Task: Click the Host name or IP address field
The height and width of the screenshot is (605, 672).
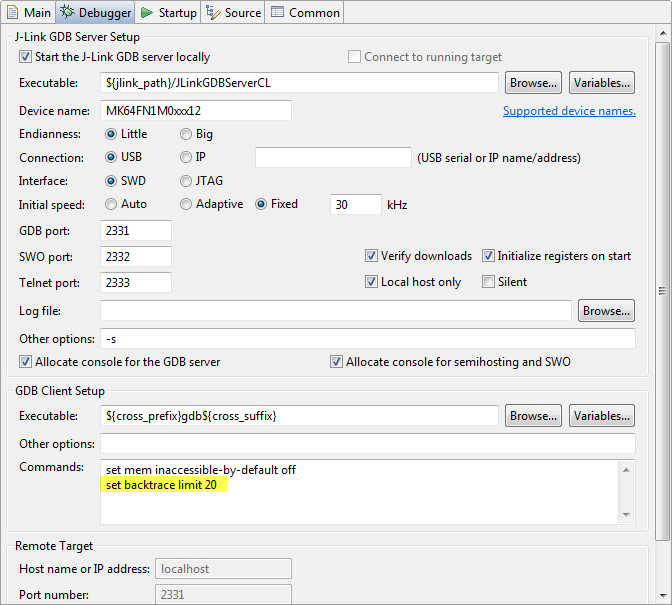Action: pos(223,569)
